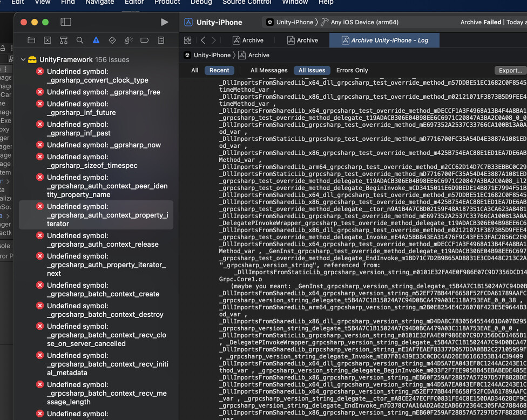
Task: Select the All scope filter
Action: (194, 70)
